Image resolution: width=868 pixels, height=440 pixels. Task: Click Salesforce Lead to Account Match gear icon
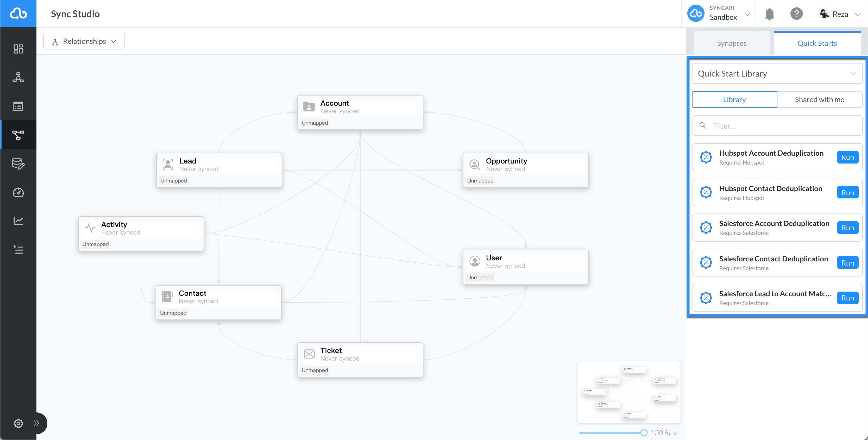(706, 298)
